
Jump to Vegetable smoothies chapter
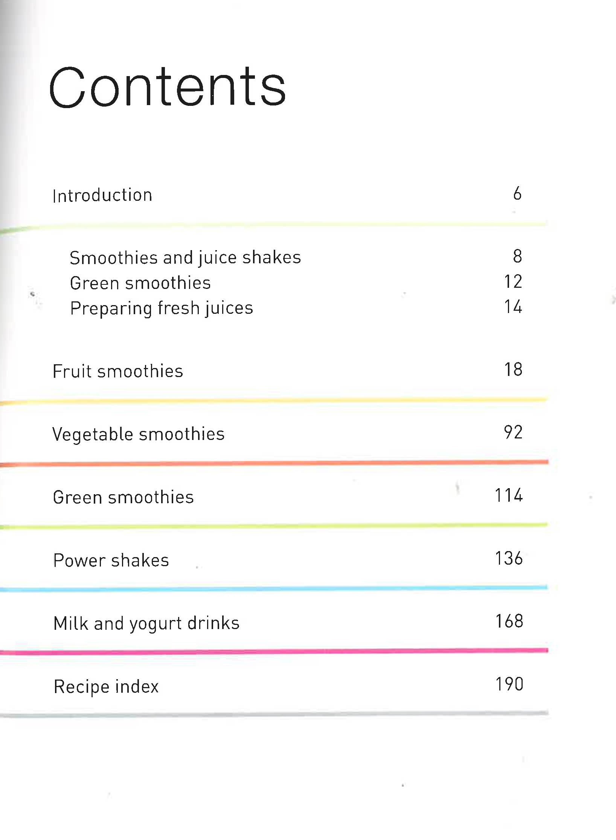138,434
